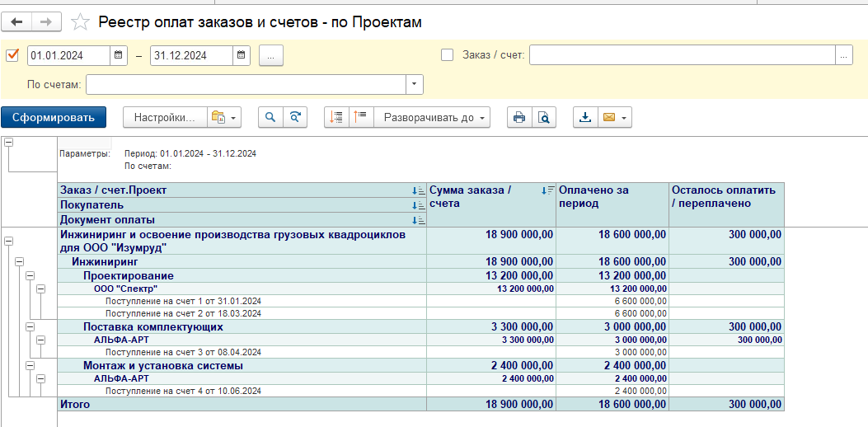
Task: Open report variants dropdown next to Настройки
Action: tap(223, 118)
